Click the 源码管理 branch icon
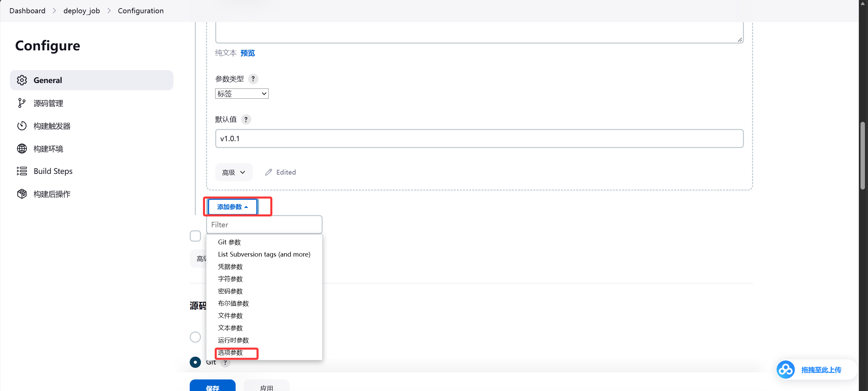The height and width of the screenshot is (391, 868). pos(22,103)
